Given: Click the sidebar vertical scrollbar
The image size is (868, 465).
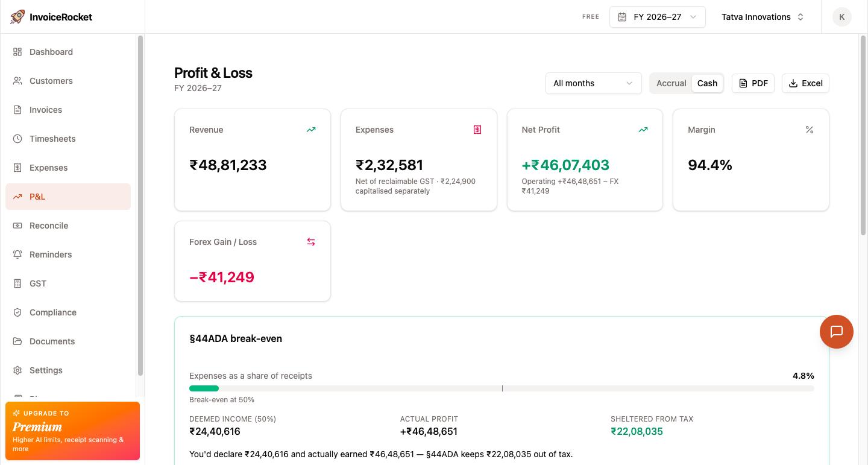Looking at the screenshot, I should tap(140, 205).
